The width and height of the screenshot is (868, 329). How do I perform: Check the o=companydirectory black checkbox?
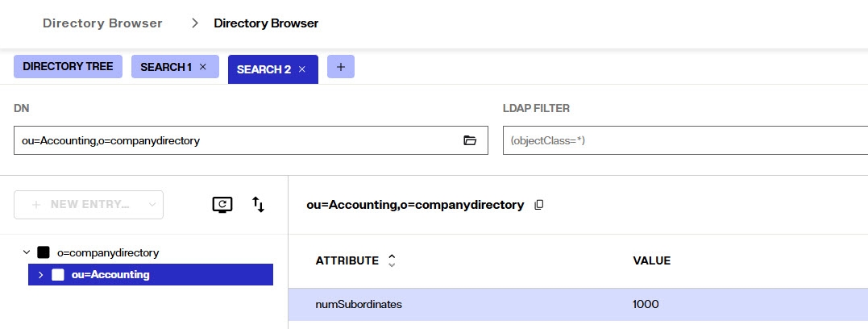(44, 252)
